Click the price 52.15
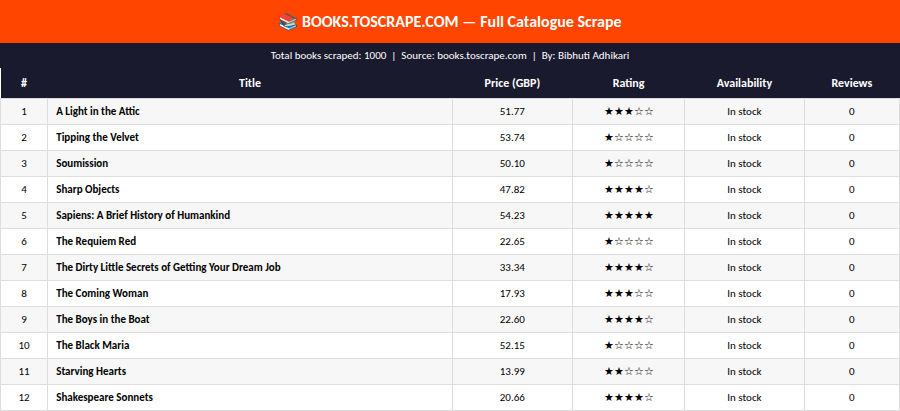This screenshot has width=900, height=411. pyautogui.click(x=512, y=345)
